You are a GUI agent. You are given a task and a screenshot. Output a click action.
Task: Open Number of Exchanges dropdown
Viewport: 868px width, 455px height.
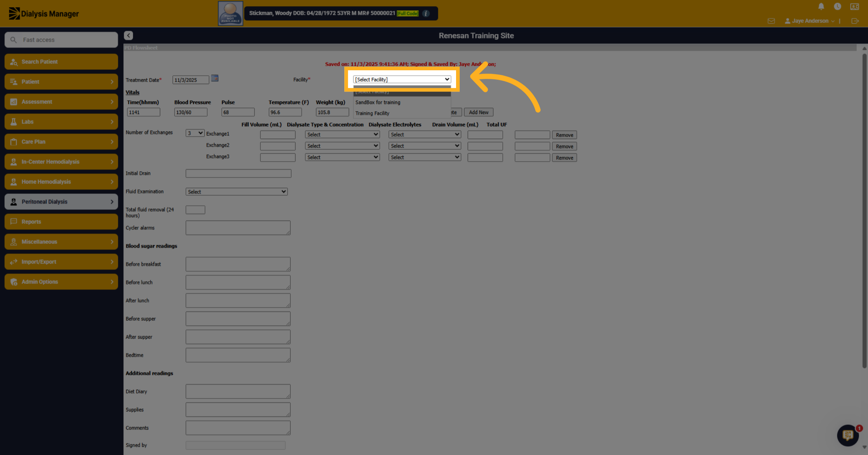[x=195, y=133]
